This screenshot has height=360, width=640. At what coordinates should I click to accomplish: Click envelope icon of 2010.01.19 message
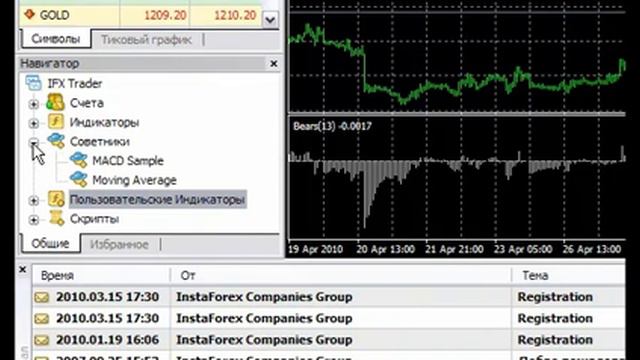[x=42, y=340]
